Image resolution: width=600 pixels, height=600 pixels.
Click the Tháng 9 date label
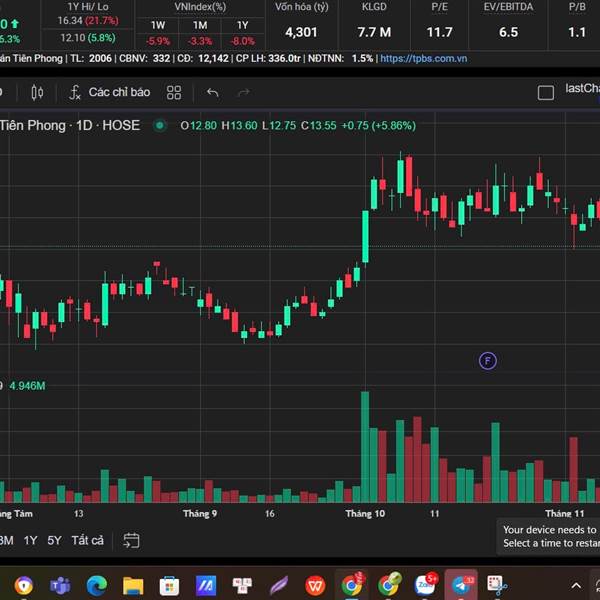coord(200,514)
